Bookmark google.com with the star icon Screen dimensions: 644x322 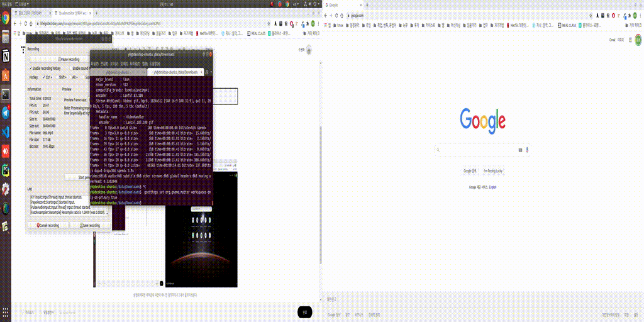591,15
